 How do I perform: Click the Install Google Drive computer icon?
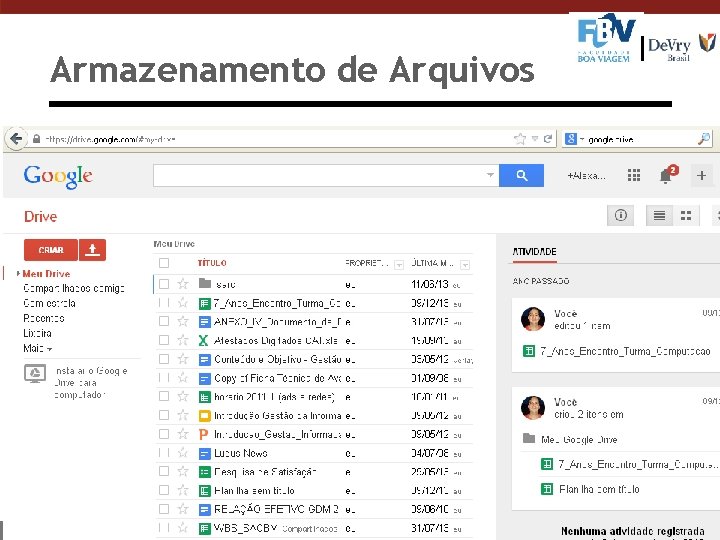35,374
